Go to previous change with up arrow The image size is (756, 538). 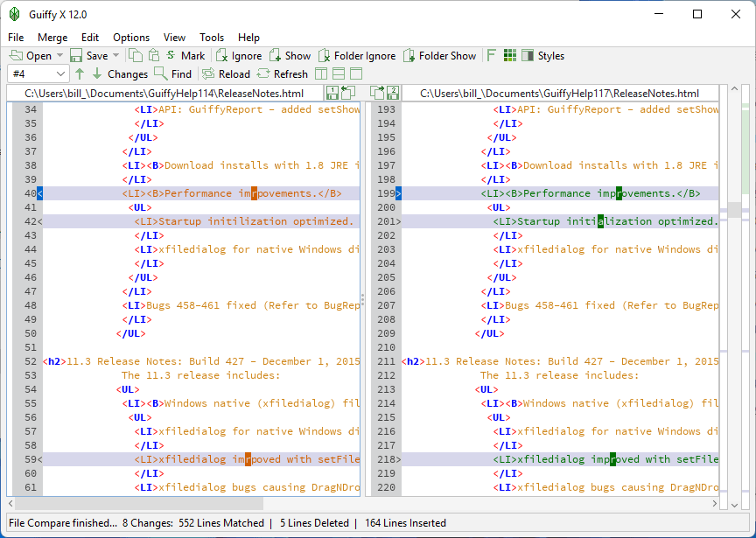coord(80,73)
